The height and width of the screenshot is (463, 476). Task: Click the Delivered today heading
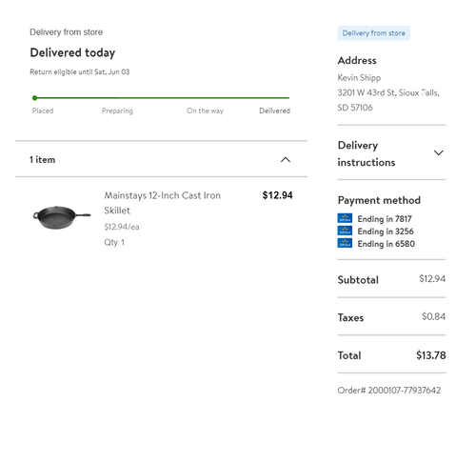tap(72, 52)
